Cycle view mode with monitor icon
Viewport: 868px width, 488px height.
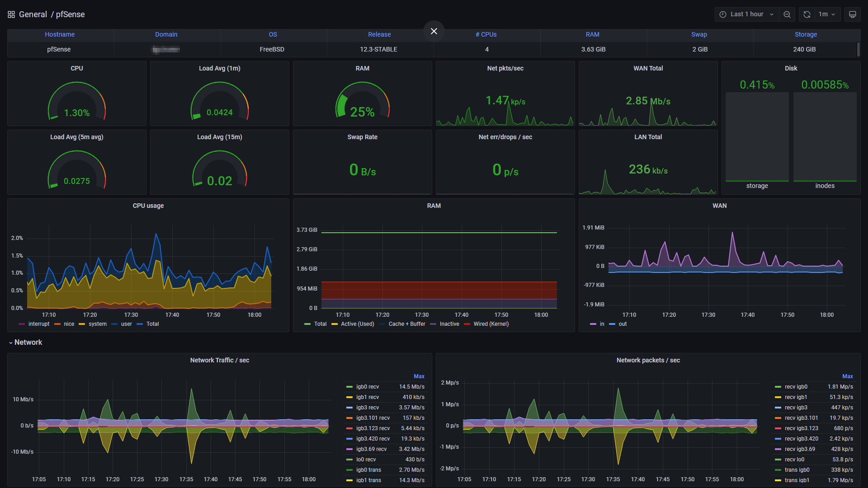[x=853, y=14]
